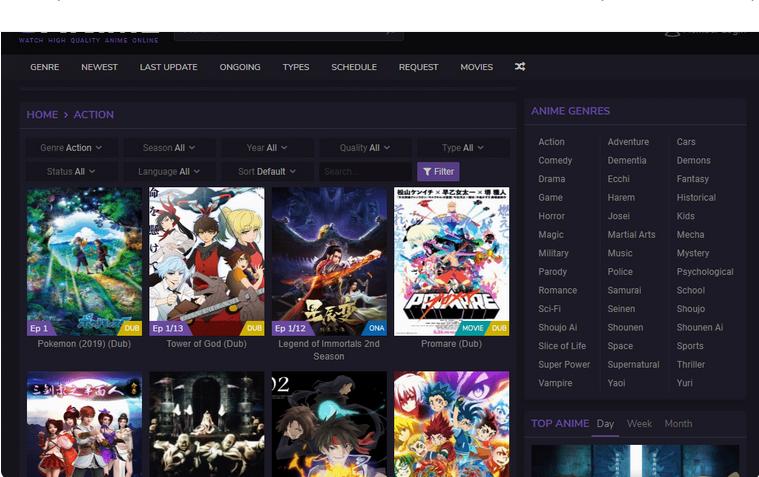The height and width of the screenshot is (477, 759).
Task: Open the SCHEDULE page
Action: pyautogui.click(x=354, y=67)
